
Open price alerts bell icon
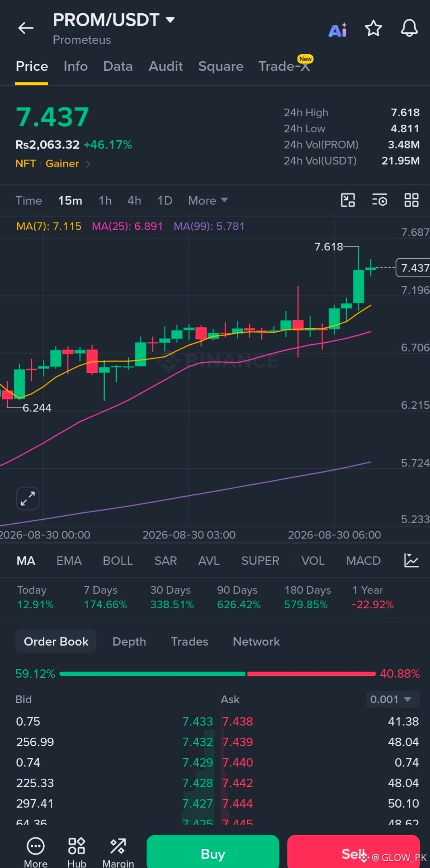pyautogui.click(x=409, y=28)
